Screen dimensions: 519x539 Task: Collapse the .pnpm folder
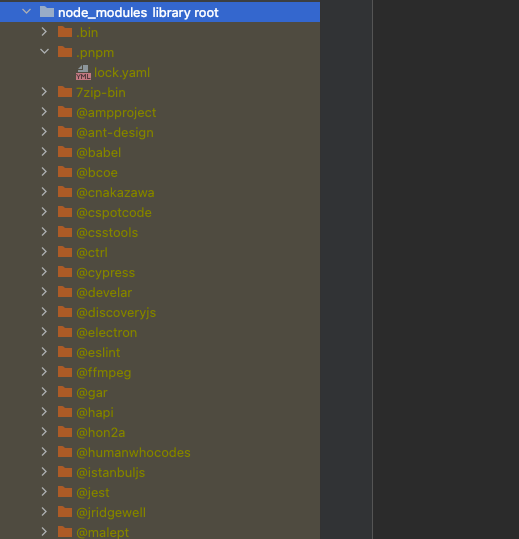tap(44, 52)
